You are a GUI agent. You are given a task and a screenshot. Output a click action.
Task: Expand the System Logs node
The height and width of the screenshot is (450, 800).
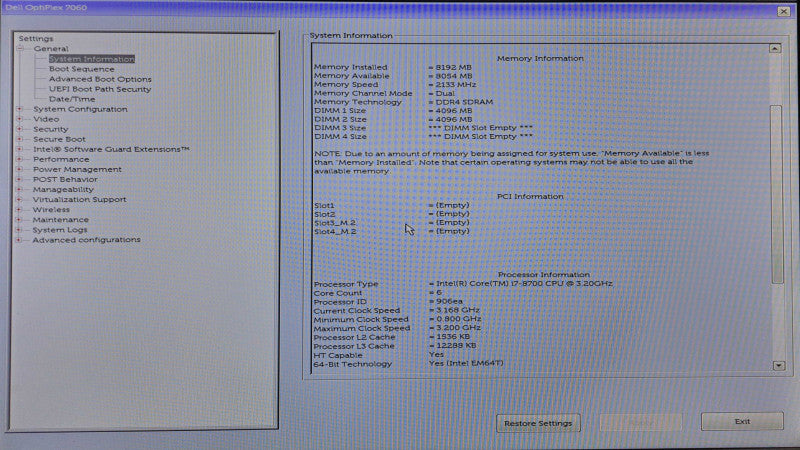(19, 230)
